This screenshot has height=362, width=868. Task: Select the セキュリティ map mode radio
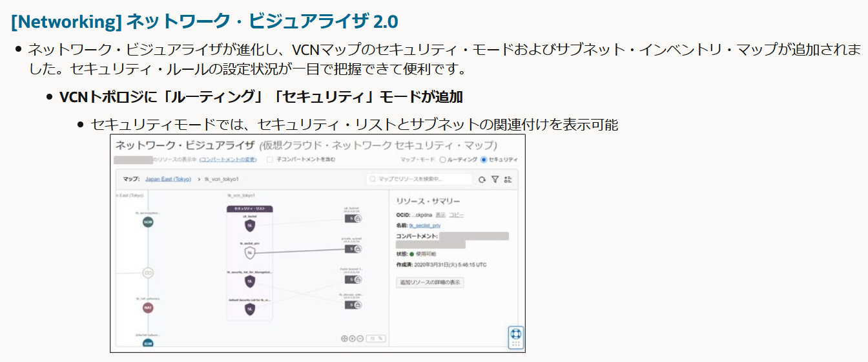click(x=484, y=160)
